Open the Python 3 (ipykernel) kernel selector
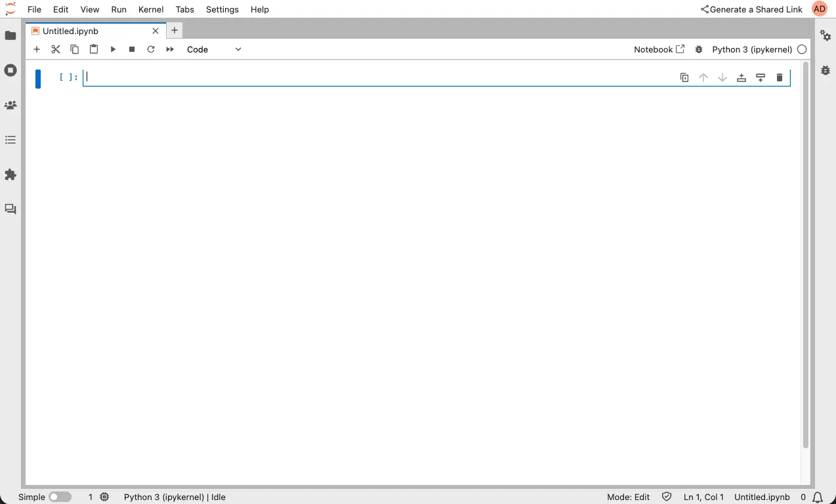The width and height of the screenshot is (836, 504). 753,49
